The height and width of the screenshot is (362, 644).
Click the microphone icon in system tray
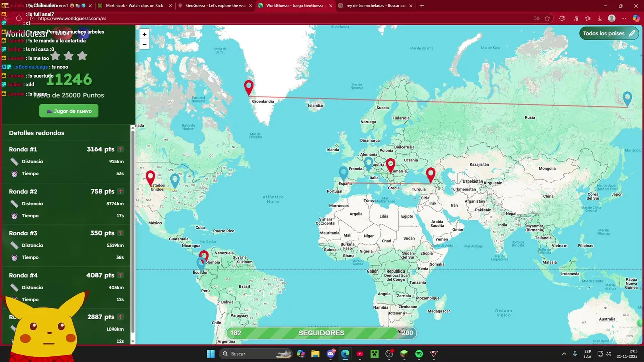[575, 354]
